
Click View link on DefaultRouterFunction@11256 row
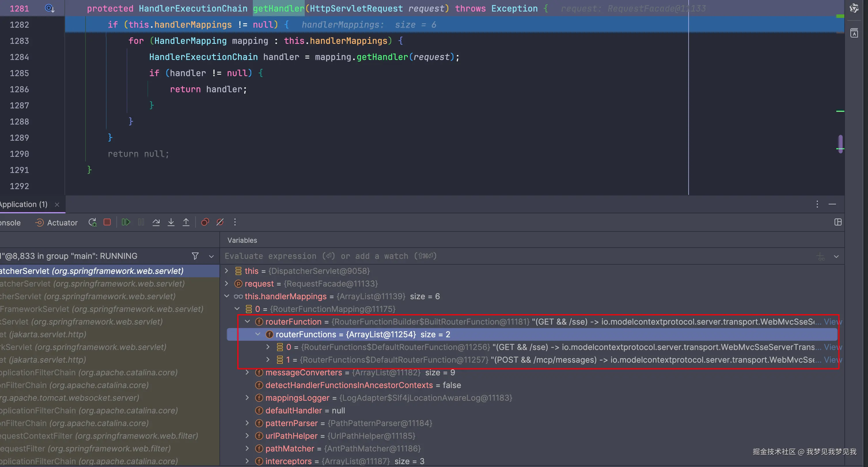[x=833, y=347]
